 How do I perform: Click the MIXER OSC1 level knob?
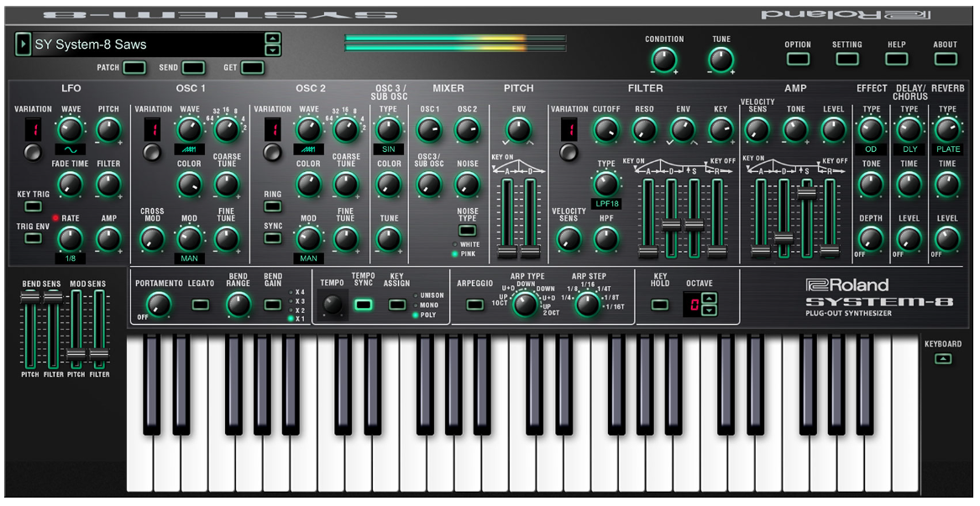429,130
